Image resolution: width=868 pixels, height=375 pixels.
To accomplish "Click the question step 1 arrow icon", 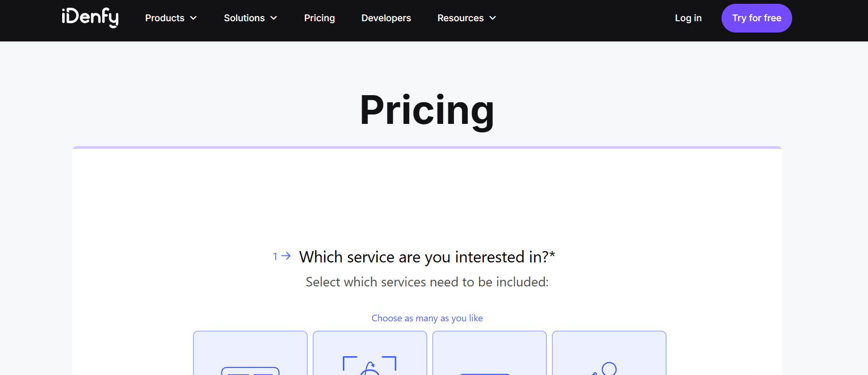I will pos(285,256).
